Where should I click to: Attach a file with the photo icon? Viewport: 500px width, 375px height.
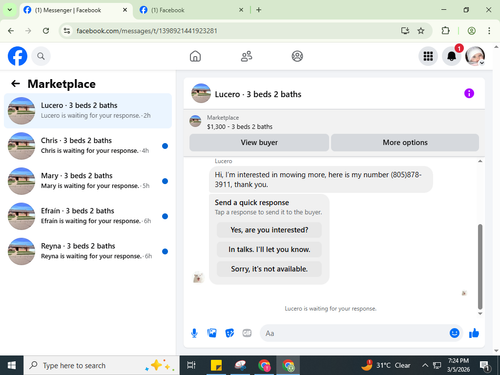tap(212, 333)
